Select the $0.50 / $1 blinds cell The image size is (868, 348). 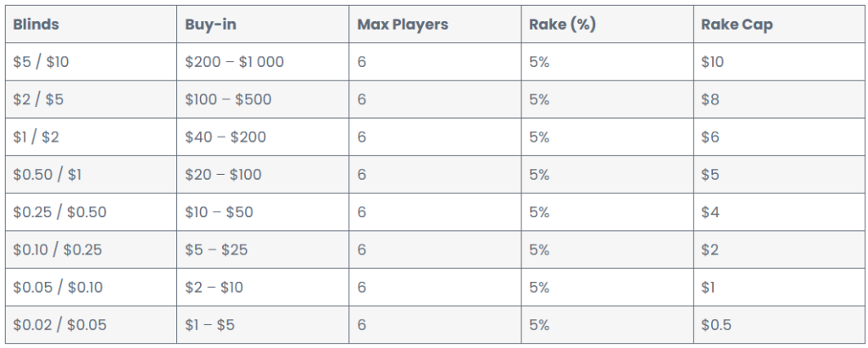click(91, 175)
